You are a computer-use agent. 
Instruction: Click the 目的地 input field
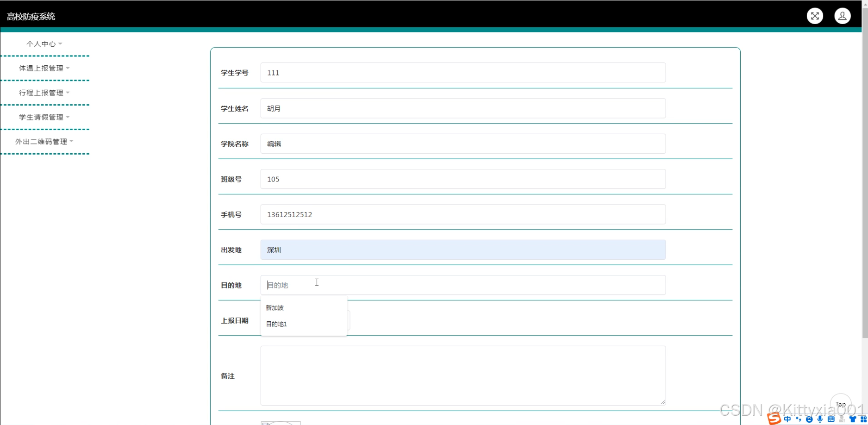point(463,285)
